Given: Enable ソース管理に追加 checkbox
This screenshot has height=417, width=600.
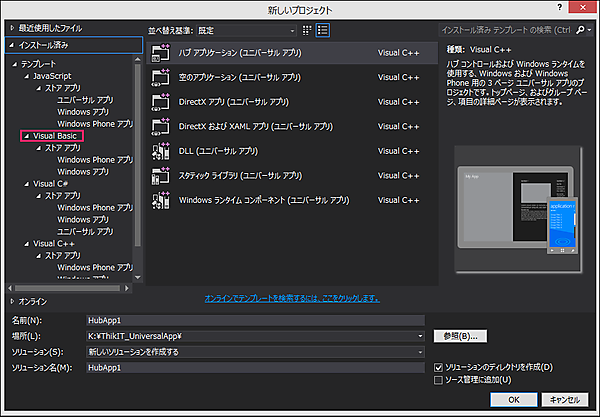Looking at the screenshot, I should [439, 380].
